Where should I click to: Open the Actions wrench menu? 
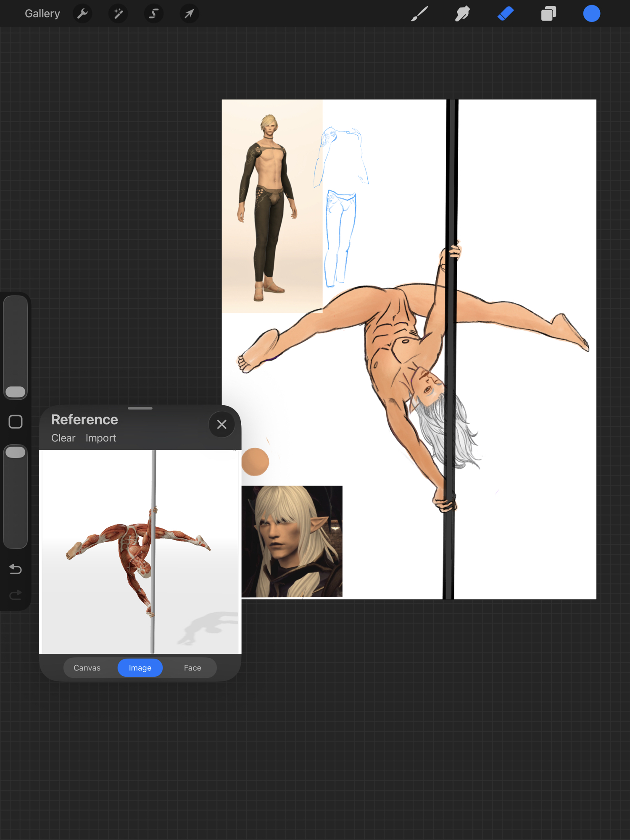(82, 14)
